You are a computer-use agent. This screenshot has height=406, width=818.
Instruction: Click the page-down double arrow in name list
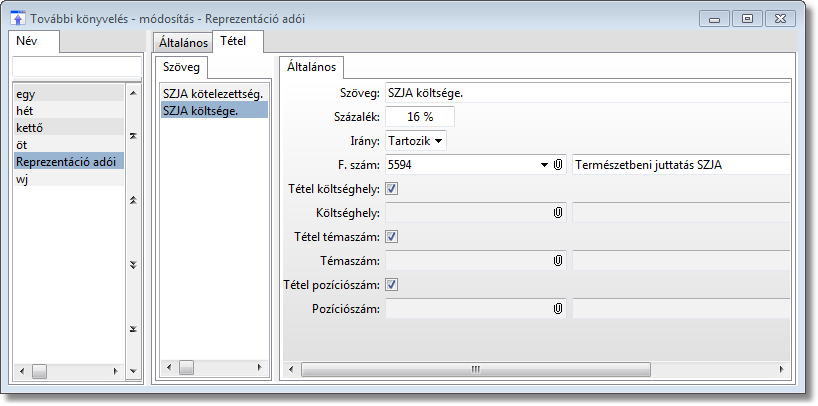(x=134, y=264)
